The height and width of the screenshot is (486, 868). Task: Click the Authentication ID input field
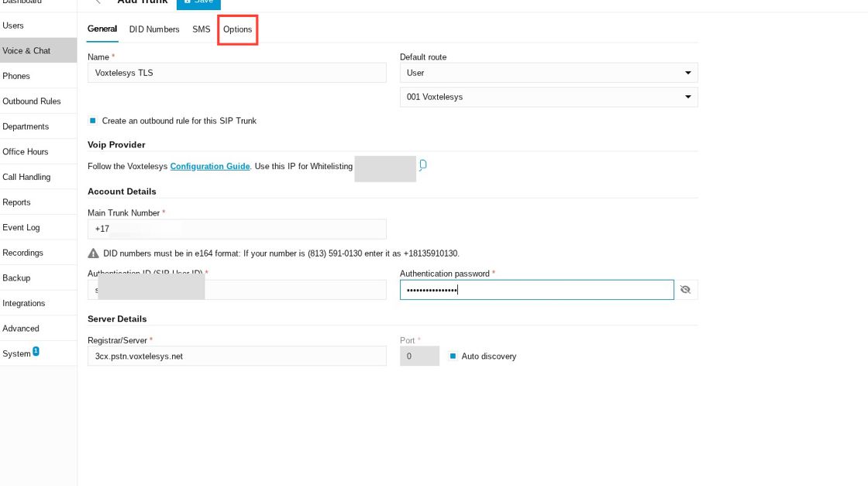[x=237, y=289]
